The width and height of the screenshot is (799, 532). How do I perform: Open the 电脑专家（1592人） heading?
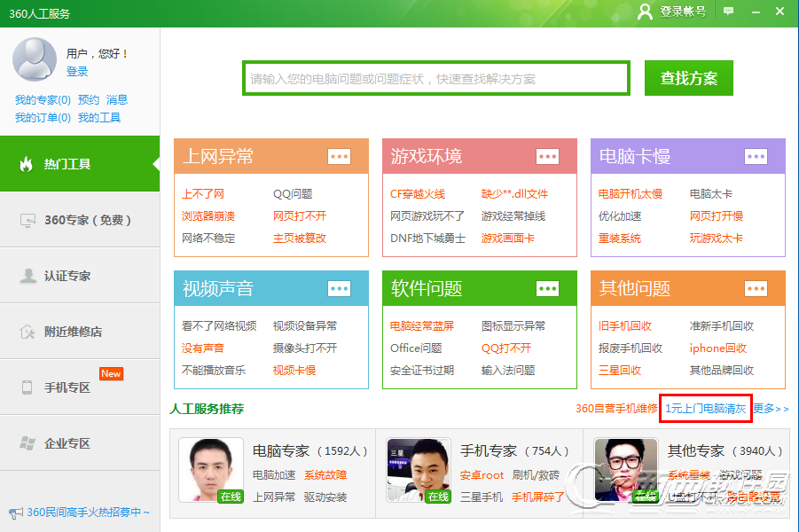tap(310, 451)
